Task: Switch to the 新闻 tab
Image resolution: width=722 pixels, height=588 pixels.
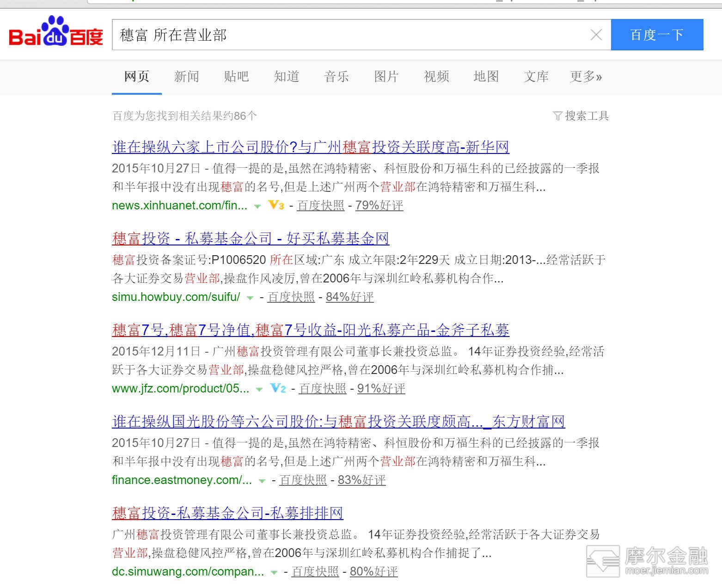Action: [x=186, y=76]
